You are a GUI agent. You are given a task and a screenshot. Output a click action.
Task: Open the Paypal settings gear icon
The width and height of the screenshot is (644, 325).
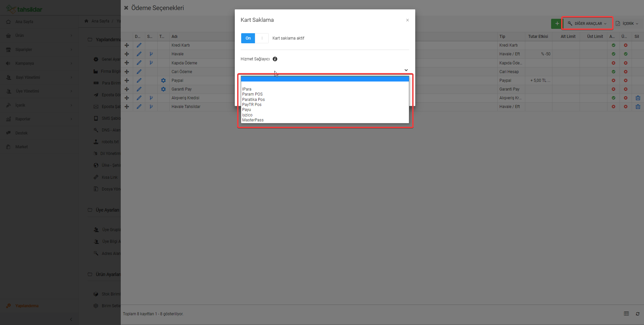tap(163, 80)
